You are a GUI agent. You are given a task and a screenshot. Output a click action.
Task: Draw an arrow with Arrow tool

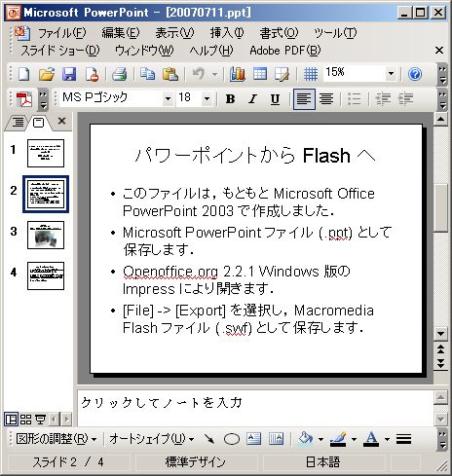[x=208, y=439]
